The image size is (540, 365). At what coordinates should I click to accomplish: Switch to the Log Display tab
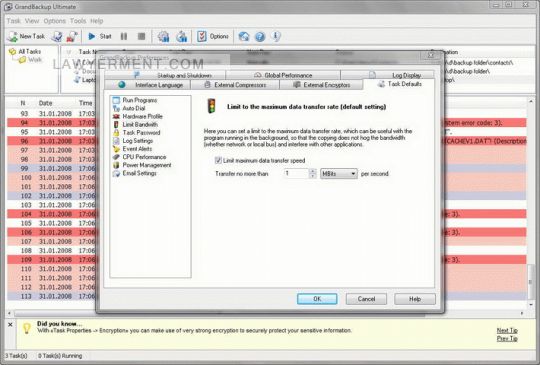[x=387, y=75]
